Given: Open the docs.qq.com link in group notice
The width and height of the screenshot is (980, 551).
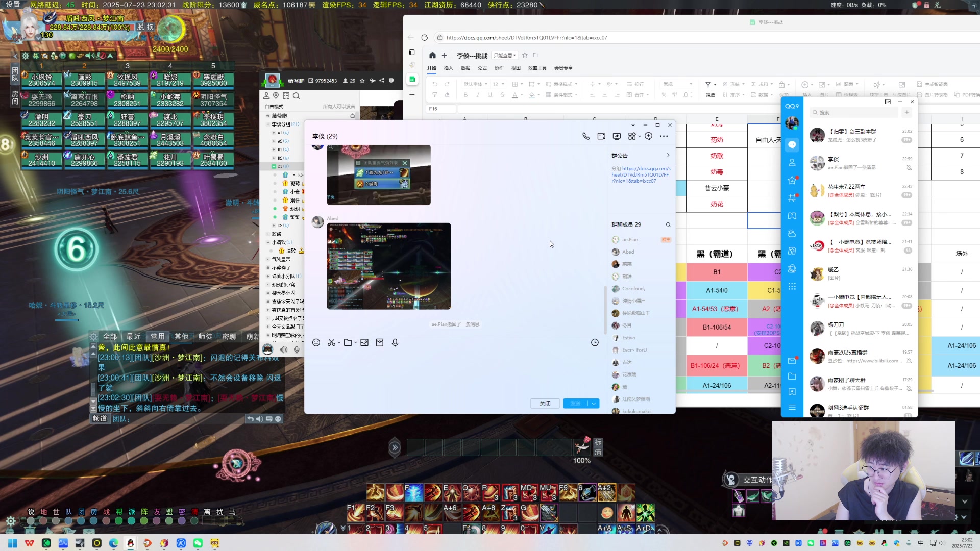Looking at the screenshot, I should [x=641, y=175].
